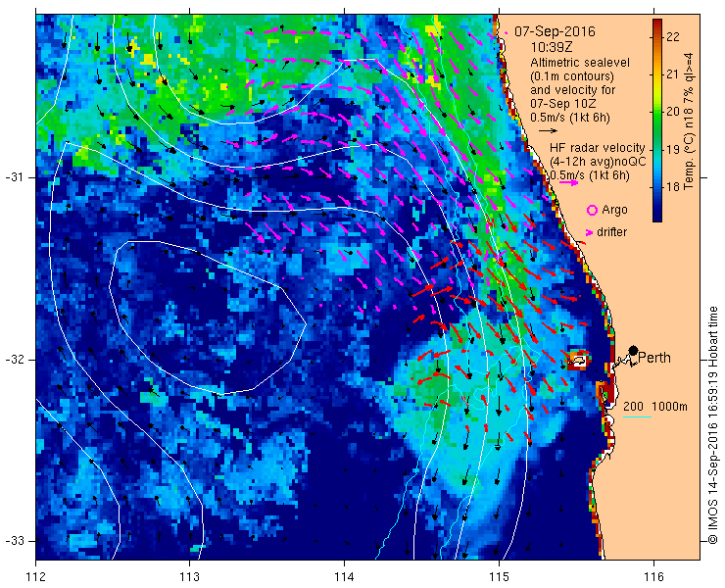Click the temperature color bar legend
Viewport: 725px width, 588px height.
click(x=657, y=121)
